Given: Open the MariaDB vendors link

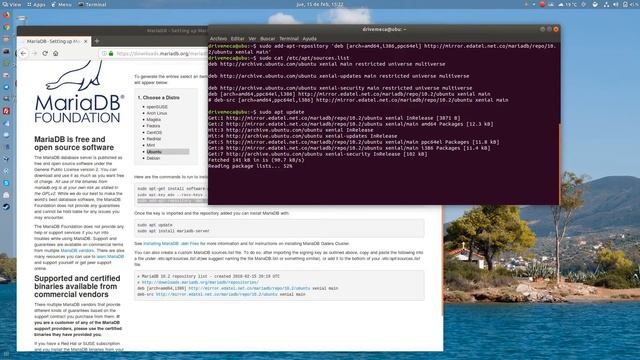Looking at the screenshot, I should pos(77,251).
